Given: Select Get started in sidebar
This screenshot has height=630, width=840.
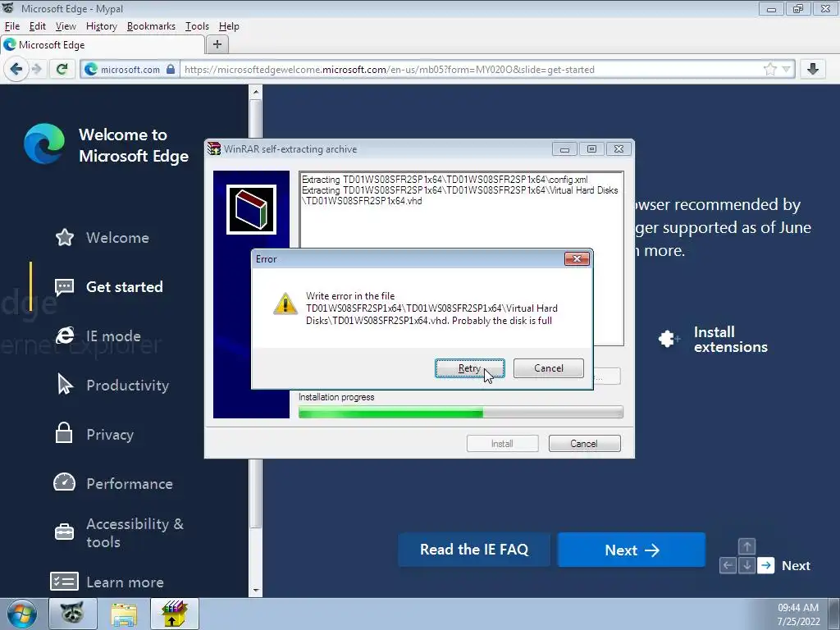Looking at the screenshot, I should [125, 286].
